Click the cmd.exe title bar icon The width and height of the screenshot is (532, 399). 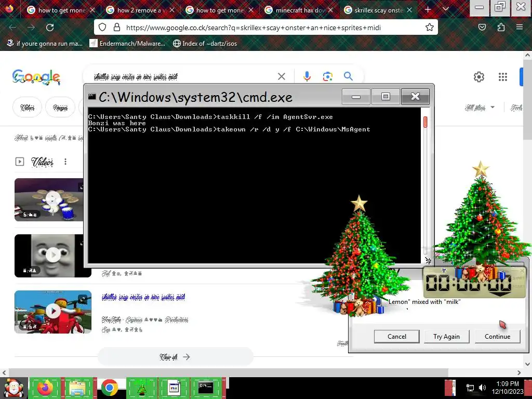click(91, 97)
